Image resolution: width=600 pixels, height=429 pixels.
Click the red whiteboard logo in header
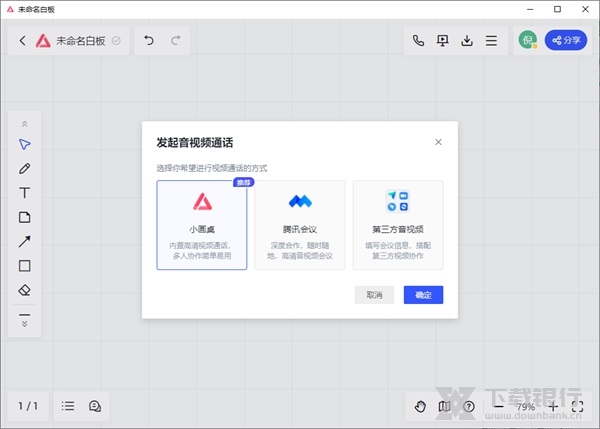43,41
